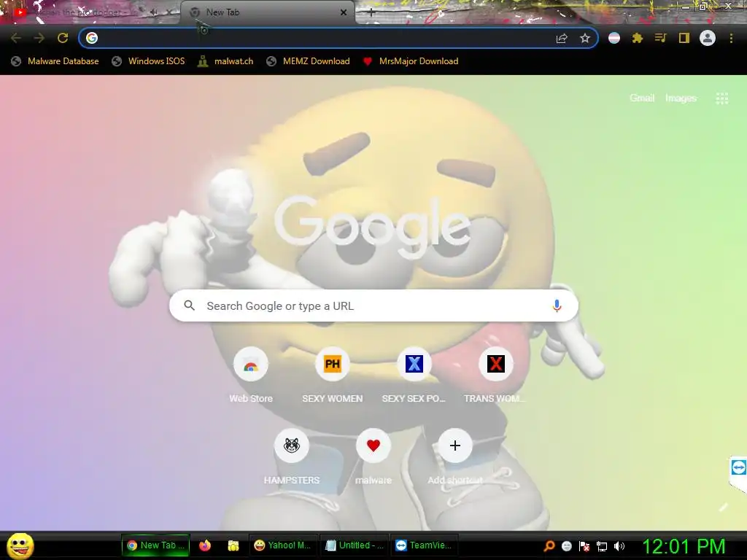Open the Malware Database bookmark

(55, 61)
